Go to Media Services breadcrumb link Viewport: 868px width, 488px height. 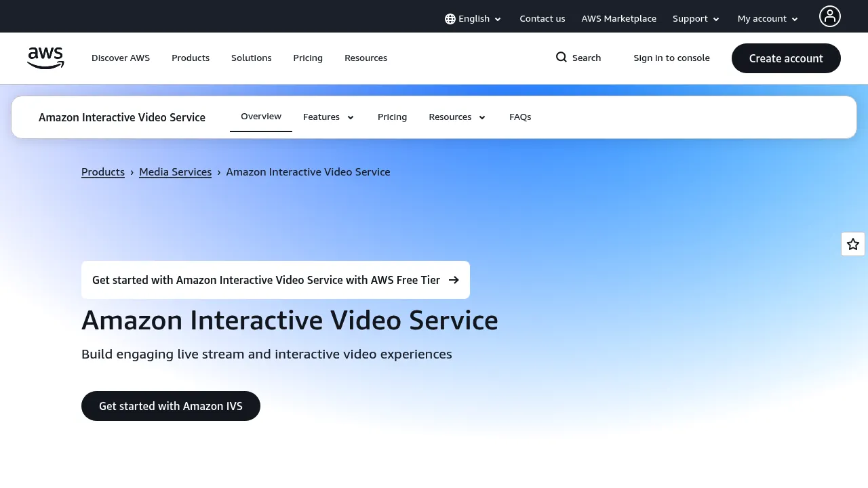[176, 172]
